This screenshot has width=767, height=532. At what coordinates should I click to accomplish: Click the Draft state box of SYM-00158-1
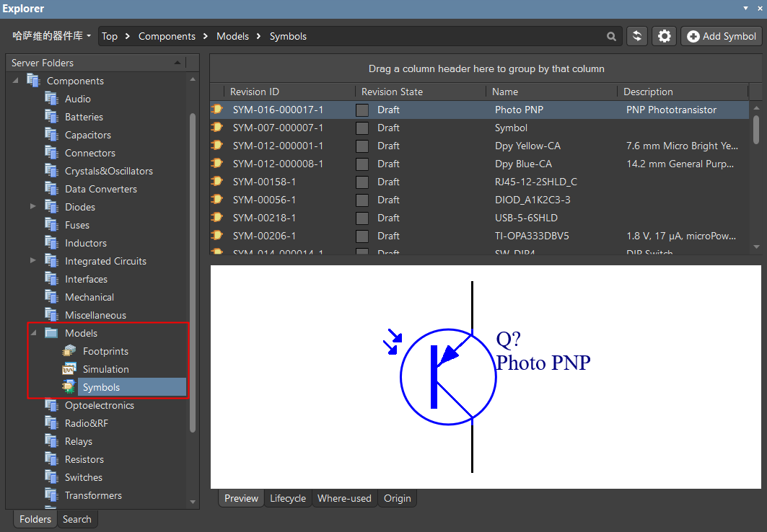[362, 182]
